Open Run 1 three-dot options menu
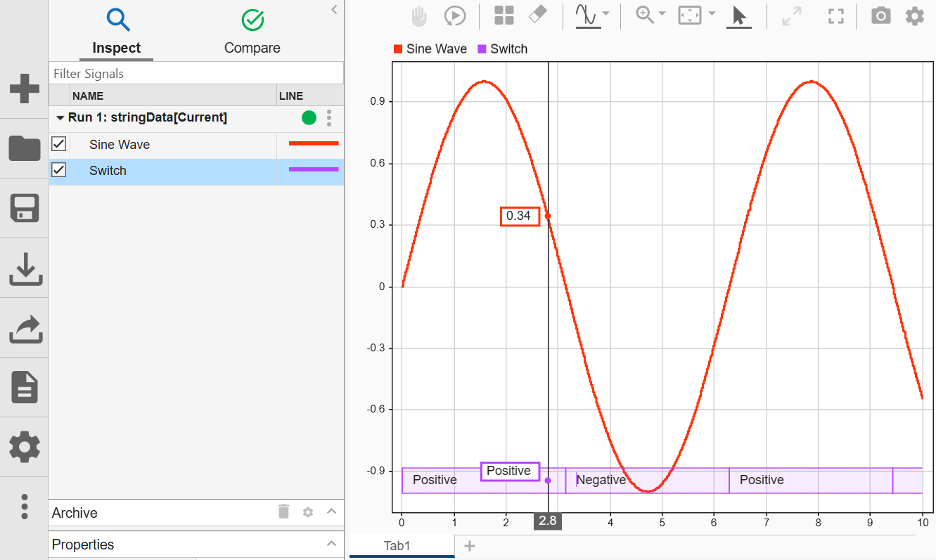 pos(329,118)
